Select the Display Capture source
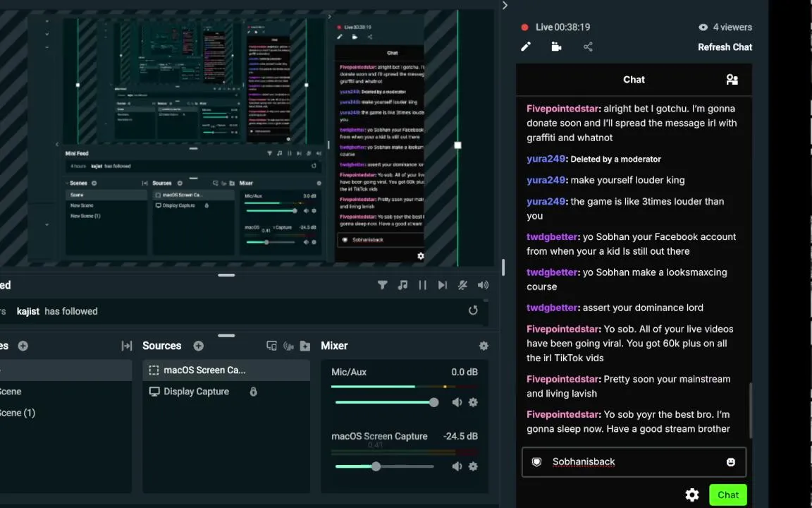This screenshot has width=812, height=508. point(226,392)
